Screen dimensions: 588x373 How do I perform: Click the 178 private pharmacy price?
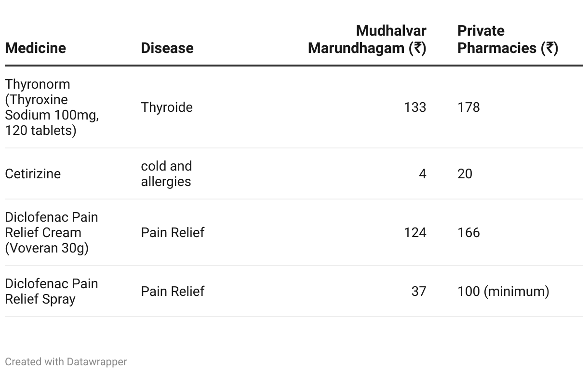468,107
